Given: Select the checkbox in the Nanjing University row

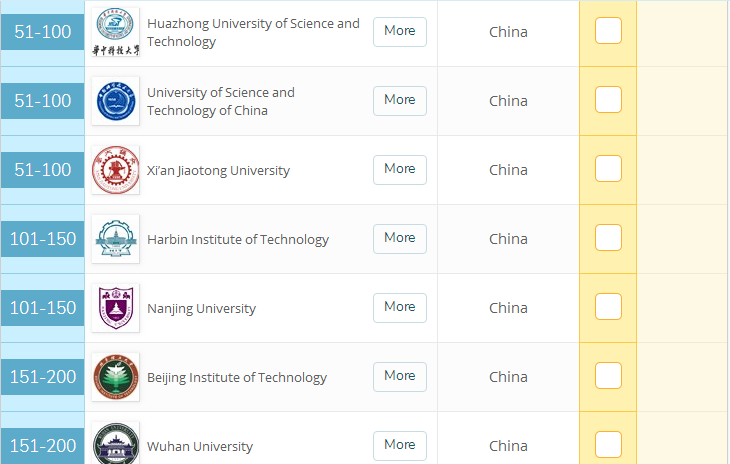Looking at the screenshot, I should click(608, 307).
